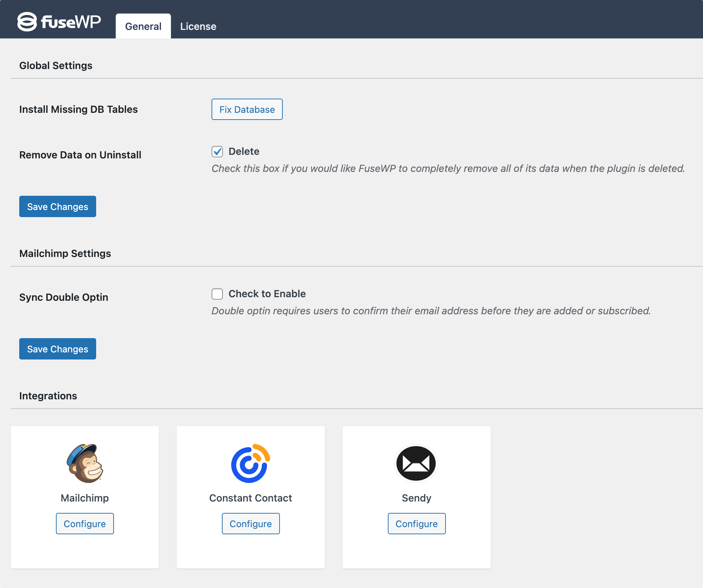Click the uninstall data removal description

(x=448, y=168)
